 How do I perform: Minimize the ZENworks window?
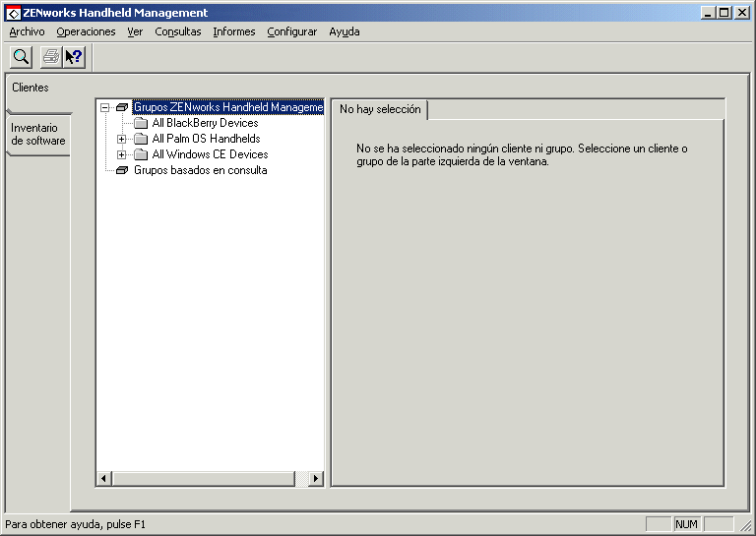tap(708, 13)
